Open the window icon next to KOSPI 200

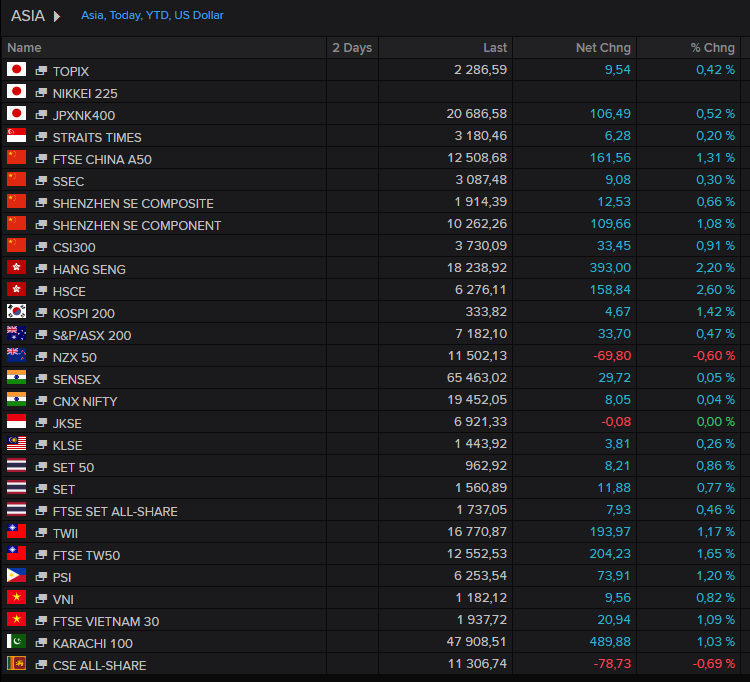tap(41, 313)
